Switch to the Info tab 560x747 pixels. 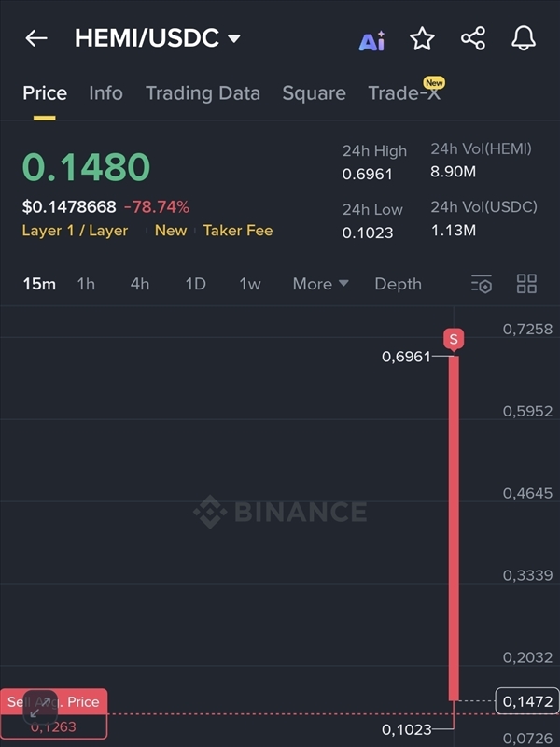pos(105,92)
